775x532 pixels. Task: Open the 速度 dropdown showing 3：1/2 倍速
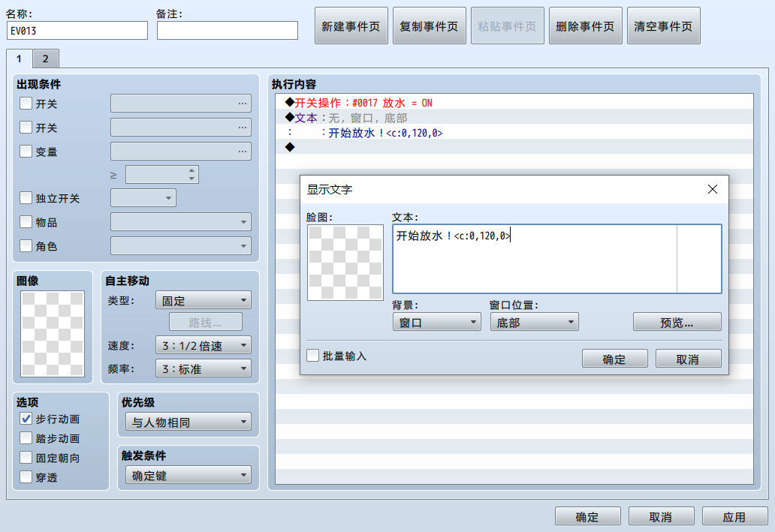tap(204, 345)
